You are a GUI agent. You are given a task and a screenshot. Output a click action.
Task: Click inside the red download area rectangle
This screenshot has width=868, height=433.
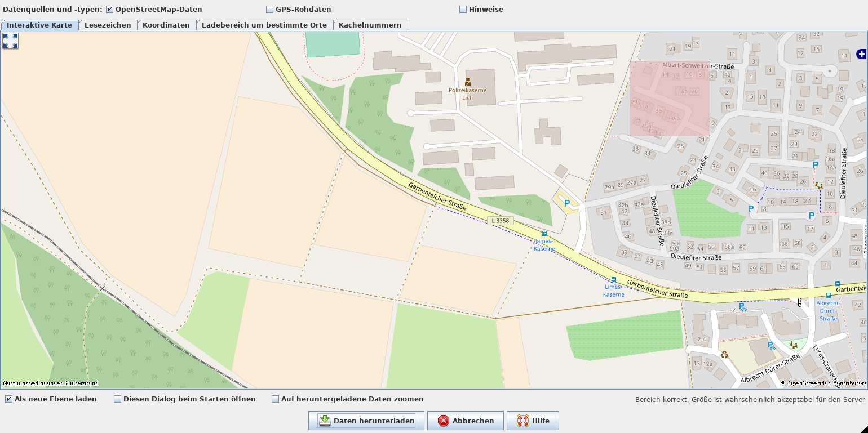coord(670,99)
